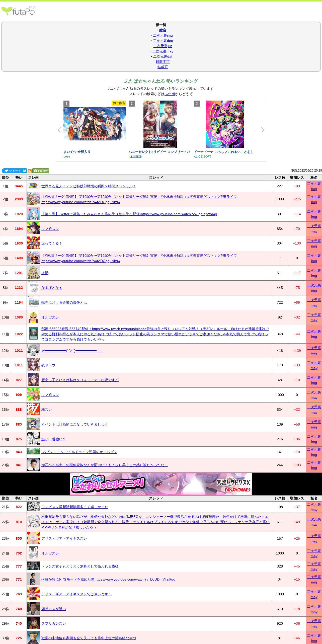
Task: Click the 更新:2022/06/20 20:28 timestamp
Action: click(306, 171)
